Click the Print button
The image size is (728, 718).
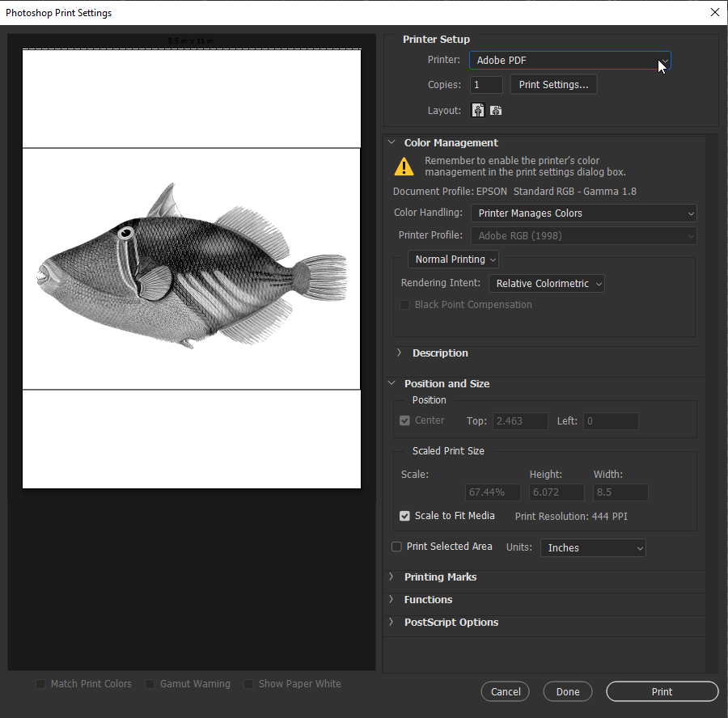(x=662, y=691)
